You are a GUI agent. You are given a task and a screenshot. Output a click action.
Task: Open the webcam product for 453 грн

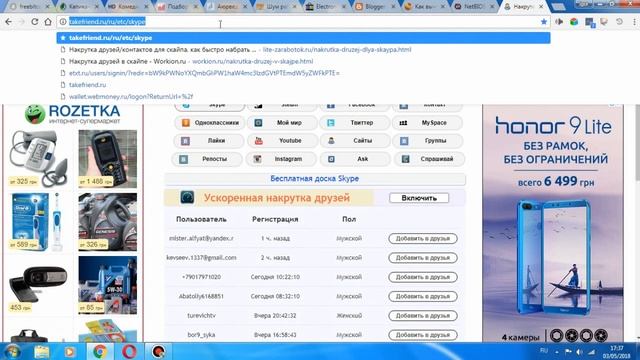click(x=39, y=286)
